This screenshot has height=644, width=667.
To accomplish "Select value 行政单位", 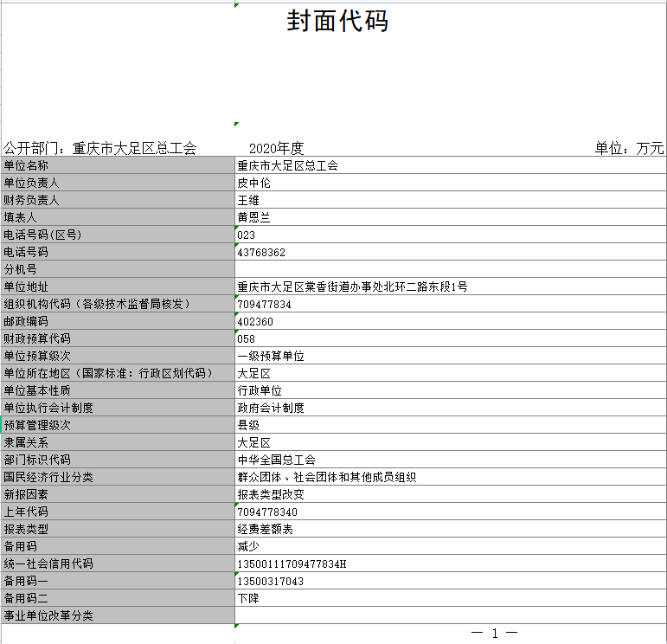I will (260, 390).
